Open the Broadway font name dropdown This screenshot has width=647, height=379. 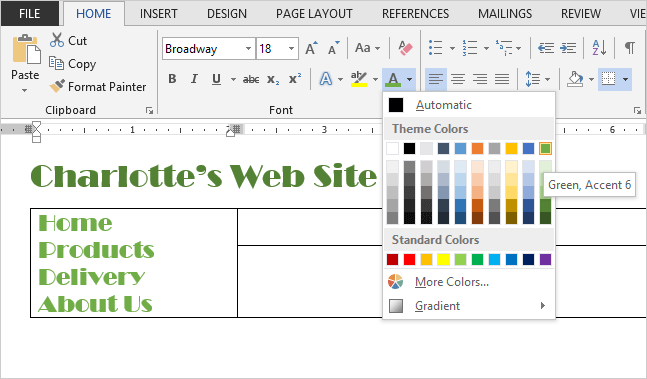(248, 48)
